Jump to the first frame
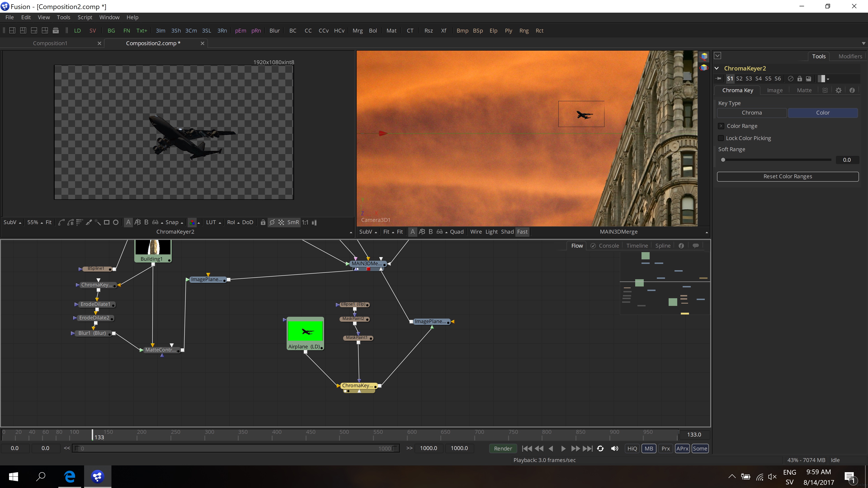 pyautogui.click(x=527, y=448)
